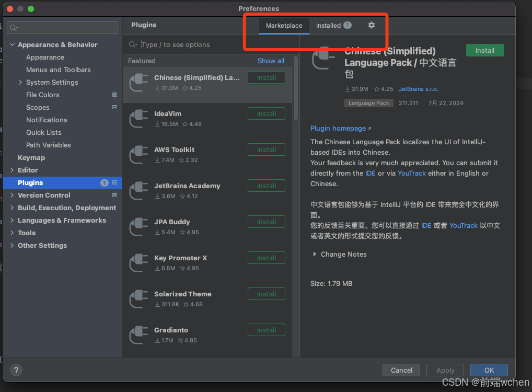The image size is (532, 392).
Task: Click the Key Promoter X plugin icon
Action: [139, 262]
